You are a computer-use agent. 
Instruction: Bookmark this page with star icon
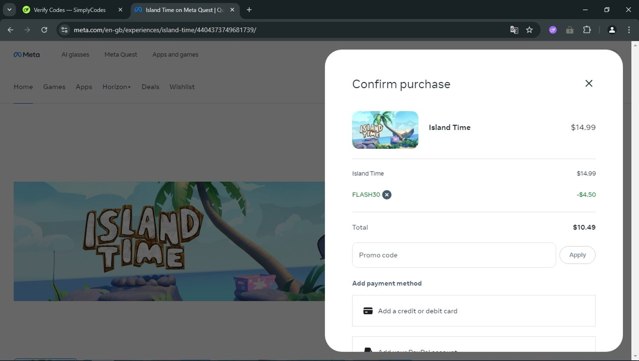click(x=529, y=30)
